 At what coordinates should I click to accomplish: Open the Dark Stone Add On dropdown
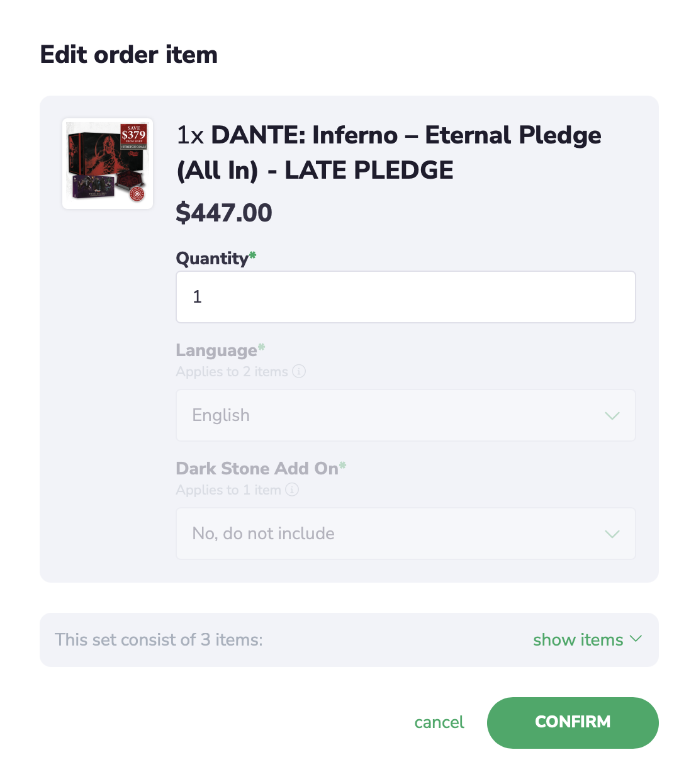[x=405, y=534]
